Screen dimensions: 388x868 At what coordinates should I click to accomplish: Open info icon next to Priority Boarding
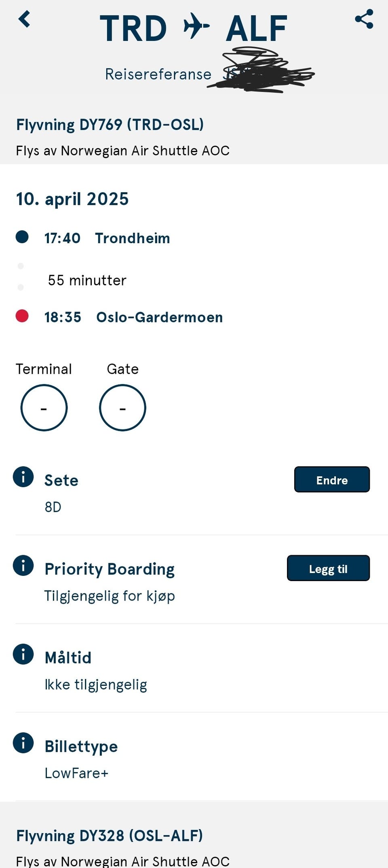coord(23,565)
